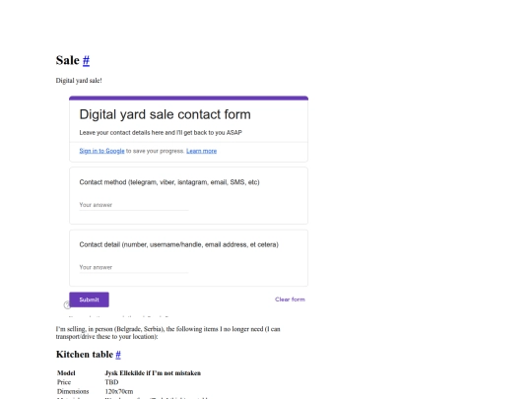Click the 'Contact method (telegram, viber...' question label
Screen dimensions: 532x399
pos(169,182)
